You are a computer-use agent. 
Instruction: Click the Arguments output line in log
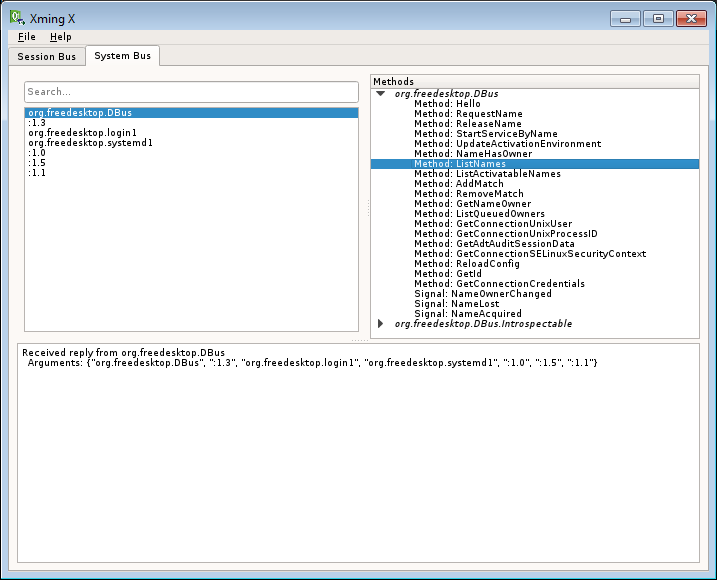click(312, 363)
